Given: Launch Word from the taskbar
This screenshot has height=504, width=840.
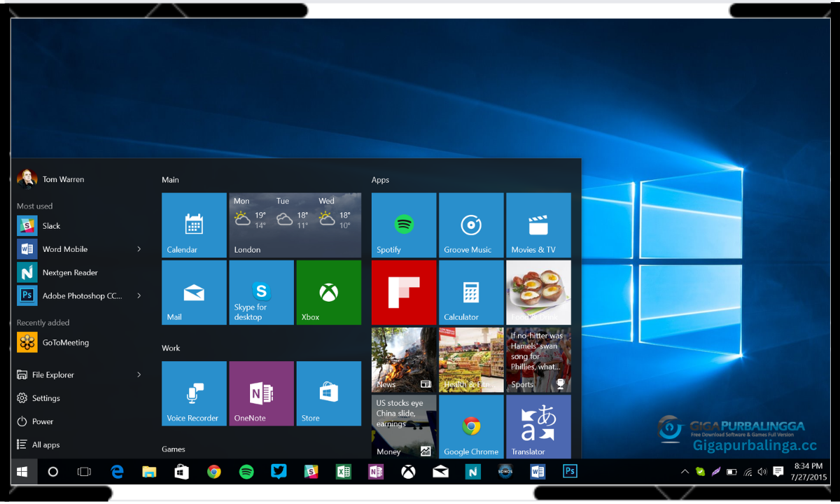Looking at the screenshot, I should tap(538, 472).
